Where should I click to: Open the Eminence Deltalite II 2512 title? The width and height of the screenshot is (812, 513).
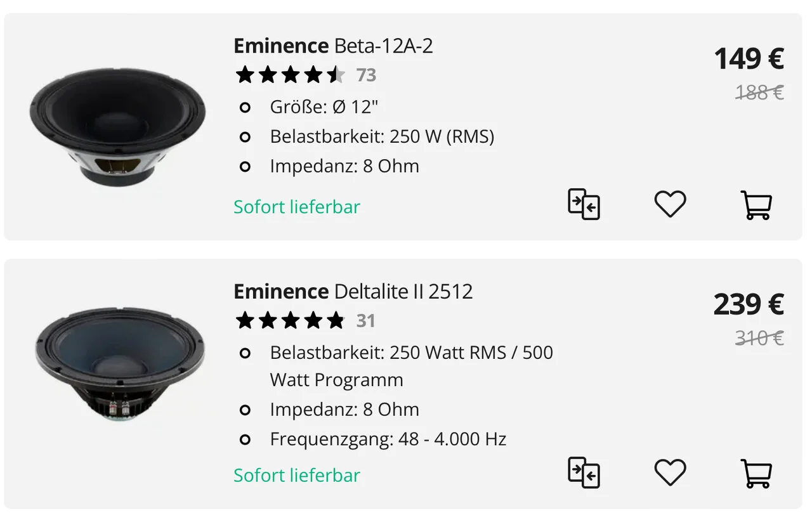click(353, 292)
